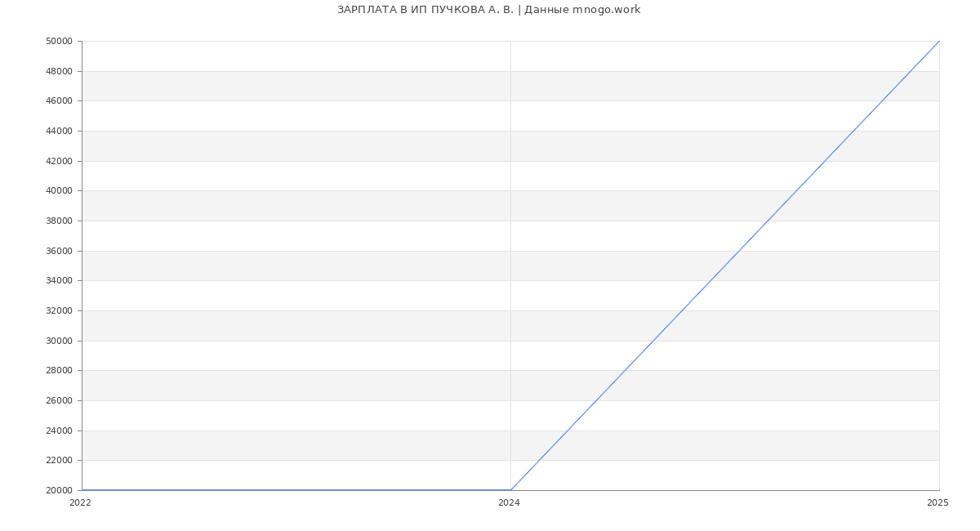Click the 2024 data point at 20000
Image resolution: width=980 pixels, height=531 pixels.
tap(510, 490)
